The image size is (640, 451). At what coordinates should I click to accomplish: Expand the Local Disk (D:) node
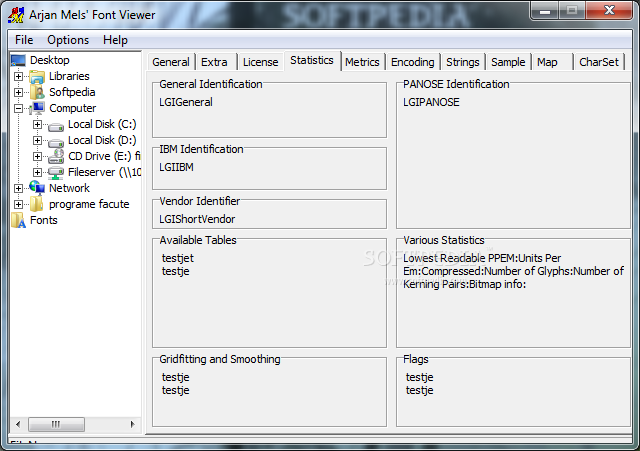point(37,140)
